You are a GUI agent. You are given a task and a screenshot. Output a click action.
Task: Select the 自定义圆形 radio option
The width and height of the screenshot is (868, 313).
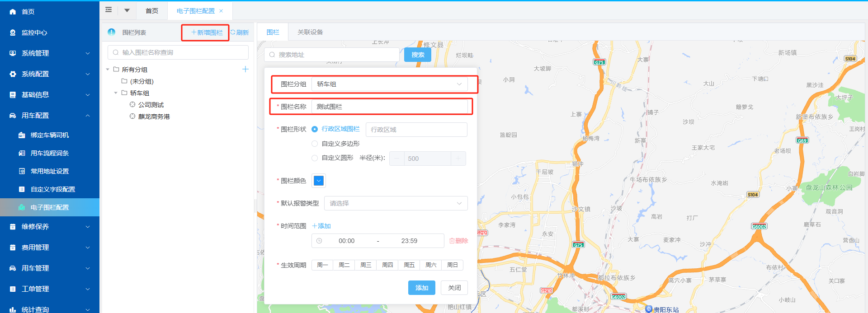point(315,158)
